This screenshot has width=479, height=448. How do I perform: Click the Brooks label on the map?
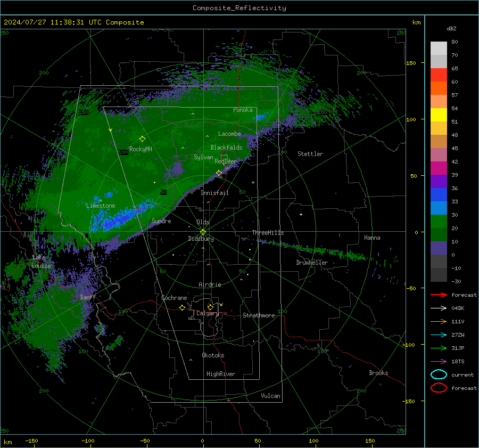pyautogui.click(x=378, y=373)
